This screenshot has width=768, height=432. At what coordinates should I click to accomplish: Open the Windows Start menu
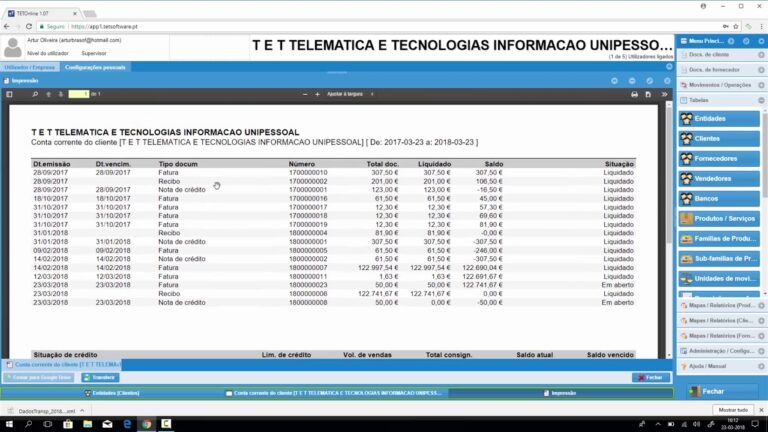point(9,424)
